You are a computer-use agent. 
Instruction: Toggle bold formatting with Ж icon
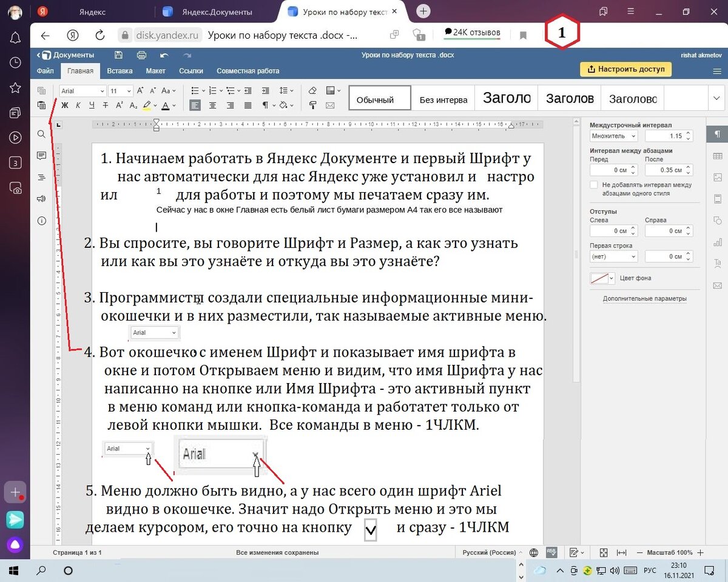[65, 105]
